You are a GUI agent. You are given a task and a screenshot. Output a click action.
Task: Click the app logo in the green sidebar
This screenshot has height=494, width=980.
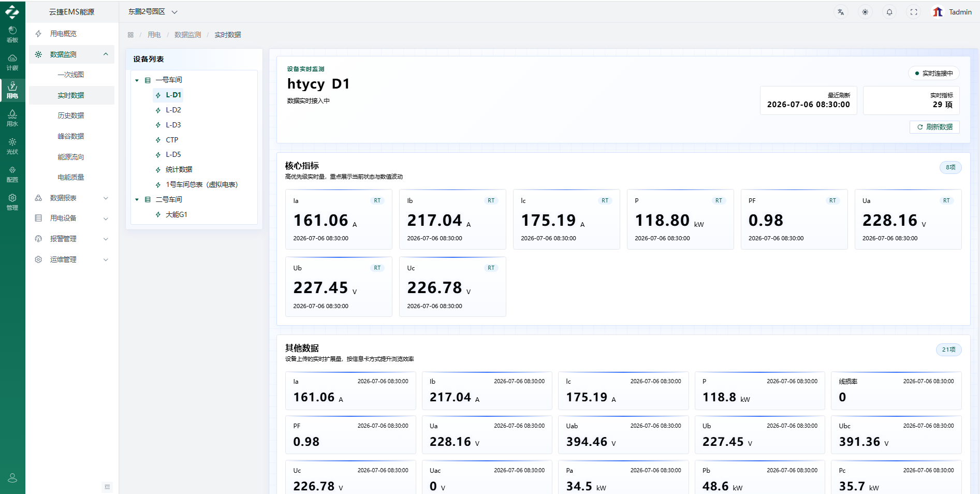12,11
